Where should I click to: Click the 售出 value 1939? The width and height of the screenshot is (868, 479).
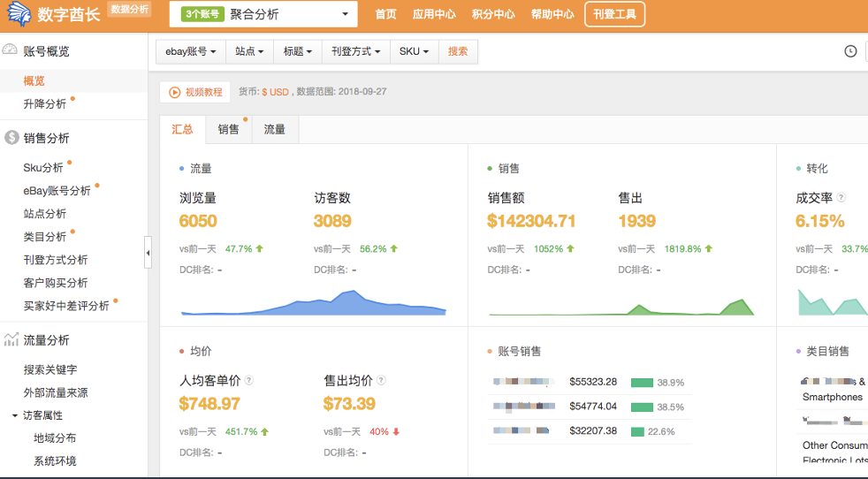[x=637, y=221]
